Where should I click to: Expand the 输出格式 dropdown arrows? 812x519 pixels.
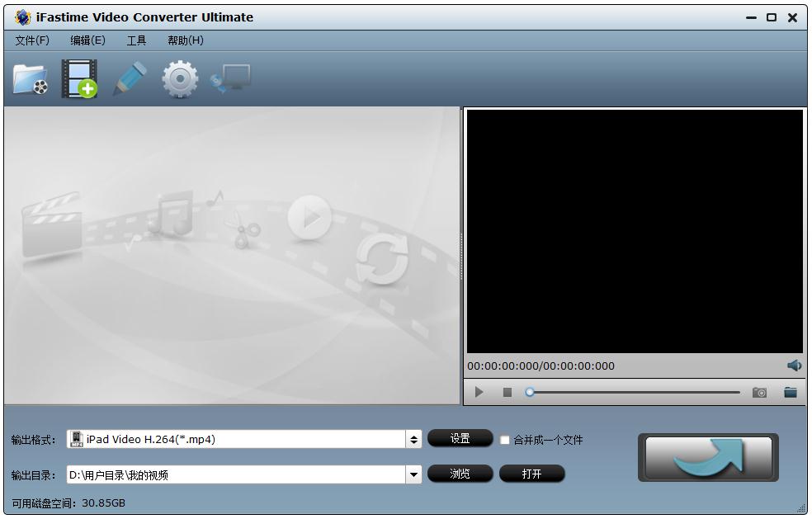point(414,440)
